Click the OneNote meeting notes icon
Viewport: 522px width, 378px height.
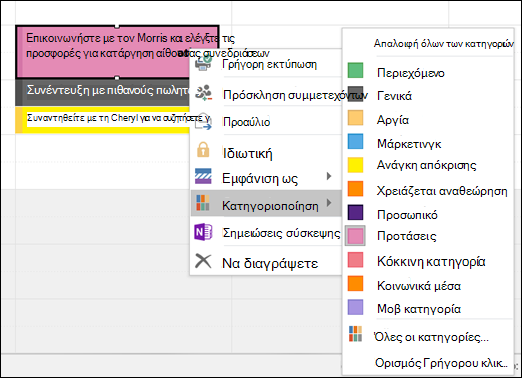click(x=203, y=232)
